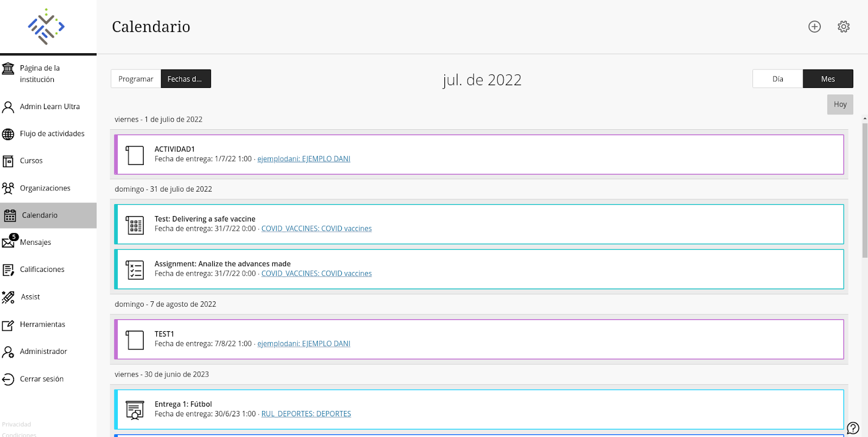Select the Fechas d... tab
Screen dimensions: 868x437
(186, 79)
